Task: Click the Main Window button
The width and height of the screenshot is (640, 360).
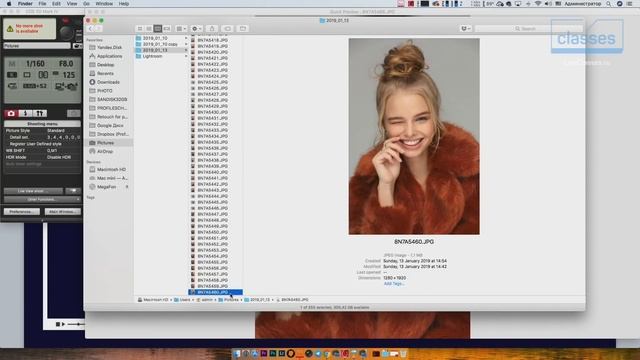Action: (x=62, y=212)
